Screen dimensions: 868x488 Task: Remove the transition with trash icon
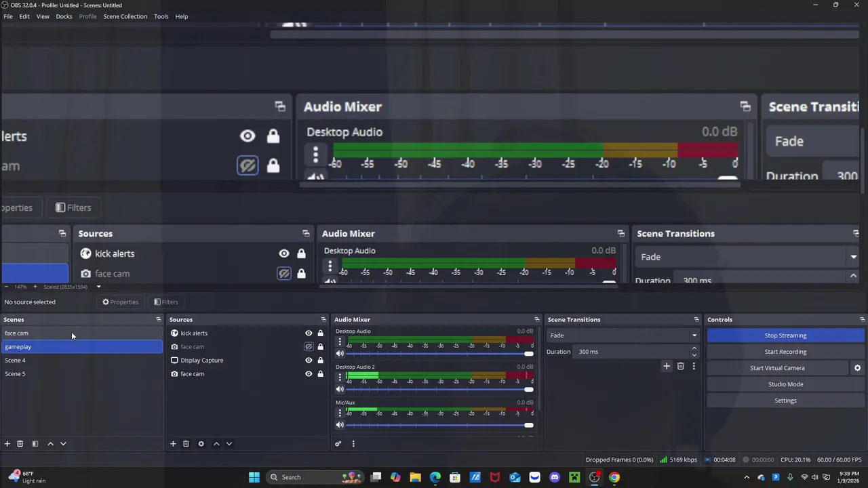pos(680,366)
